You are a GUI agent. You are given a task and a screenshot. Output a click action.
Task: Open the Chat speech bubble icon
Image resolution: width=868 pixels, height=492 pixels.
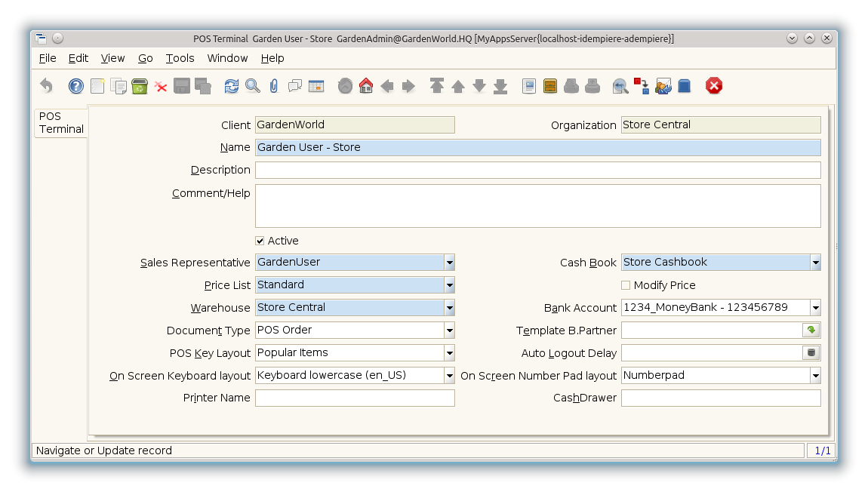tap(295, 86)
